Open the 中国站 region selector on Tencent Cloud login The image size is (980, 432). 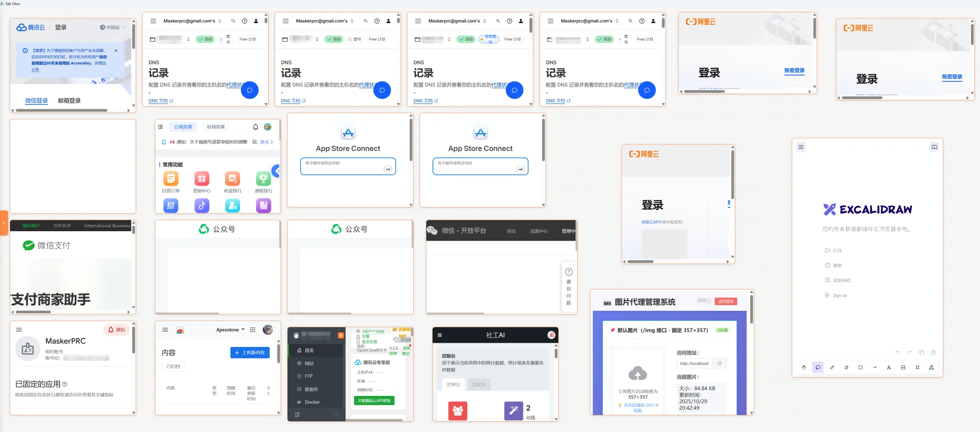tap(113, 27)
